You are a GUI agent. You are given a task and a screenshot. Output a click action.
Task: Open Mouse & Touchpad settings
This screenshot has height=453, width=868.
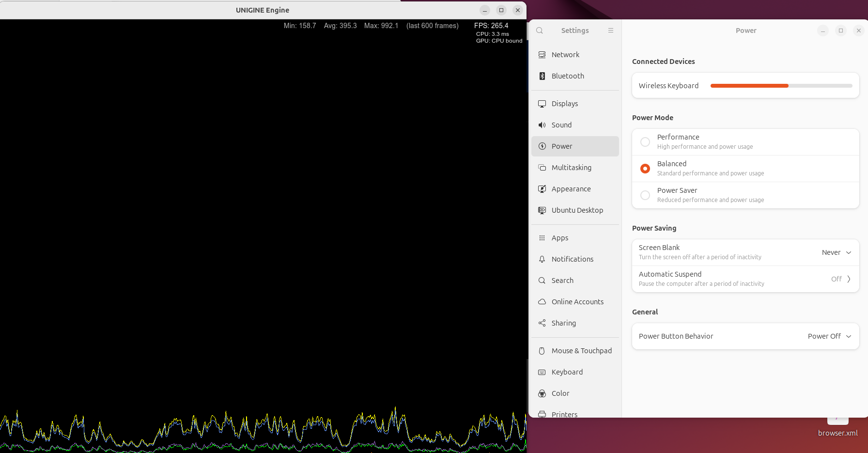tap(575, 351)
